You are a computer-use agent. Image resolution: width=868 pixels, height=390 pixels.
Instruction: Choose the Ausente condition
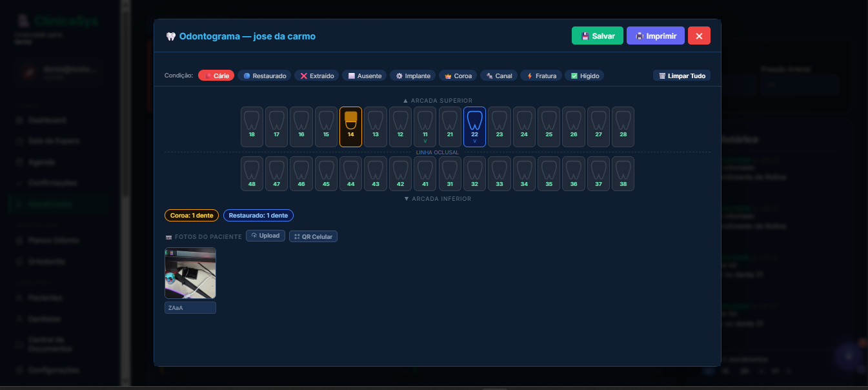365,76
